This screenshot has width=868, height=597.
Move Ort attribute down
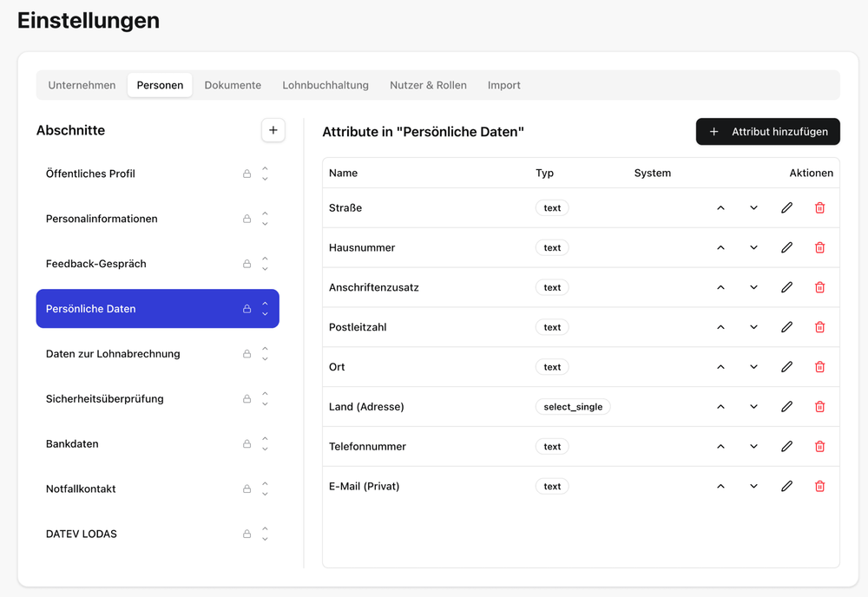753,368
